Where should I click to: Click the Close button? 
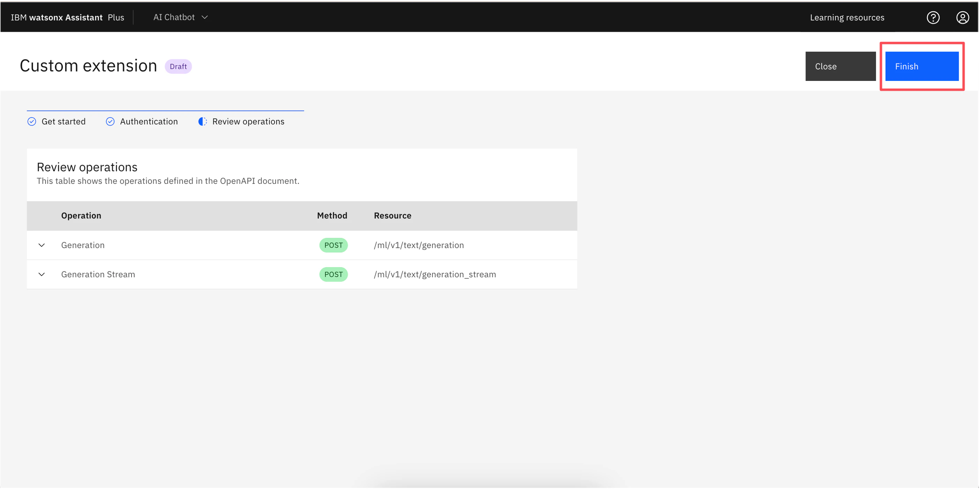(x=840, y=67)
